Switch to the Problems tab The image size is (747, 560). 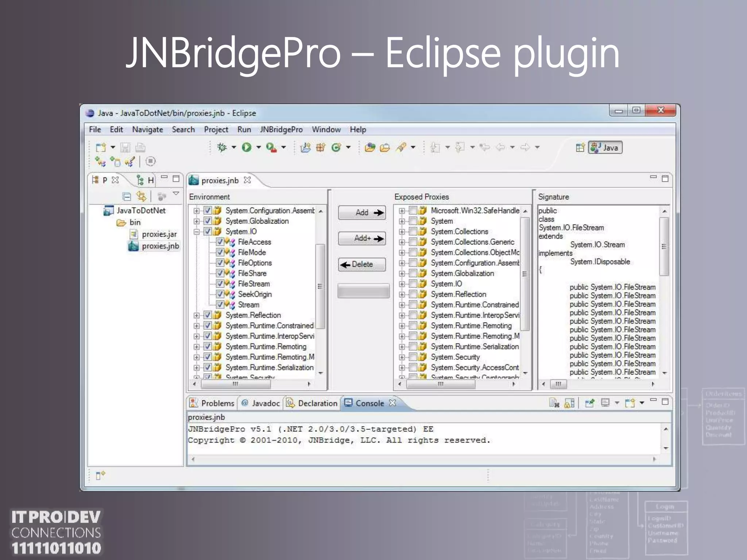click(212, 403)
